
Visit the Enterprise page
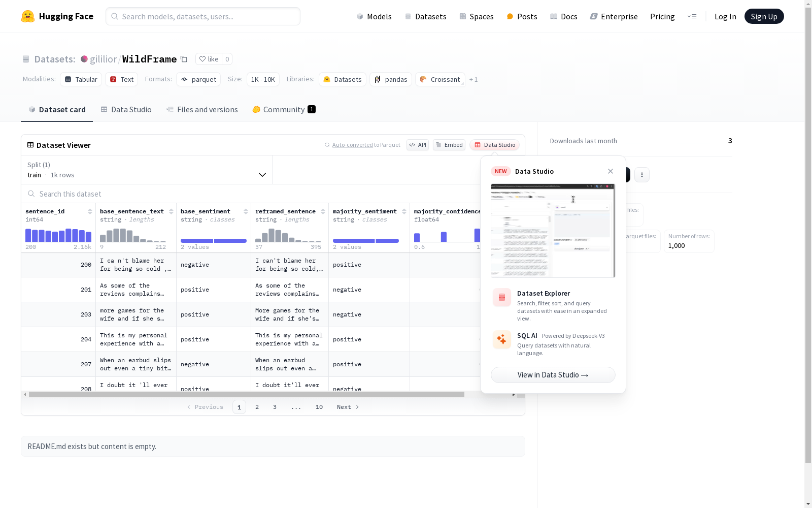614,16
